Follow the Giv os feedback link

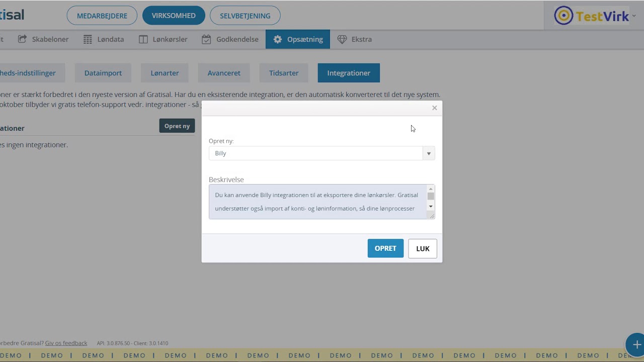pyautogui.click(x=66, y=343)
